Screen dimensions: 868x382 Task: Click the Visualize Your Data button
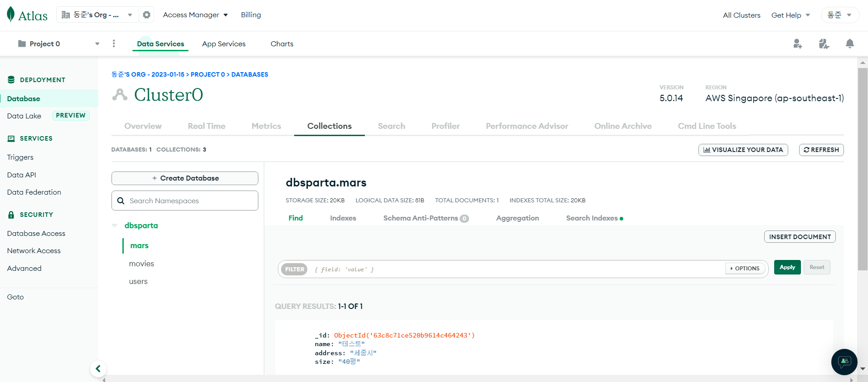click(743, 150)
